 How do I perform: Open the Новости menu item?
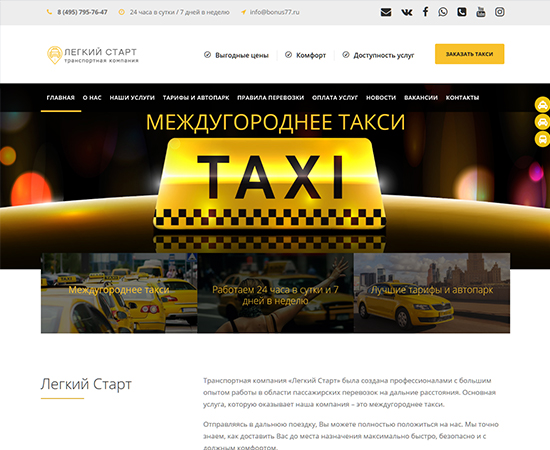tap(381, 98)
